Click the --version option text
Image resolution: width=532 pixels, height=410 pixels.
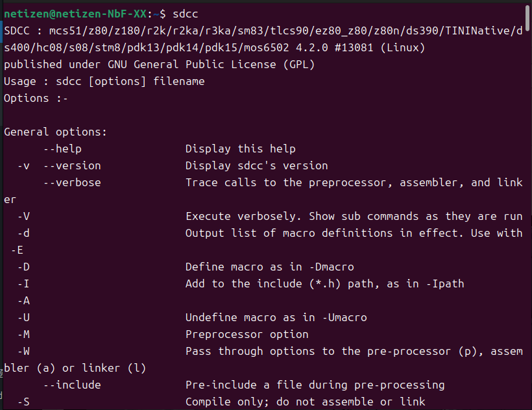pos(72,166)
